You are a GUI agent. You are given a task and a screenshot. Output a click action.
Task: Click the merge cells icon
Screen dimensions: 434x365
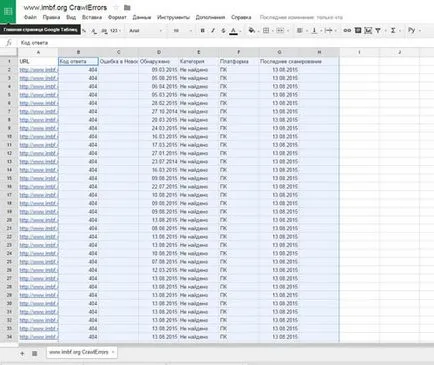(280, 31)
